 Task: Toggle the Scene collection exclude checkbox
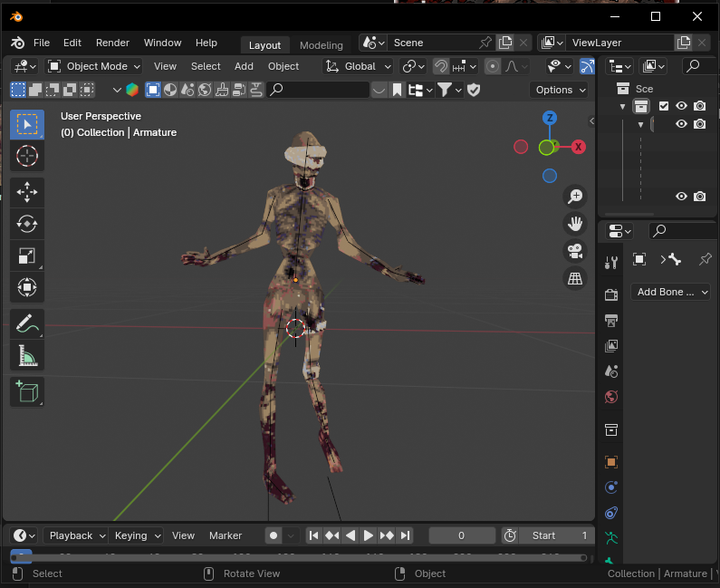(663, 106)
